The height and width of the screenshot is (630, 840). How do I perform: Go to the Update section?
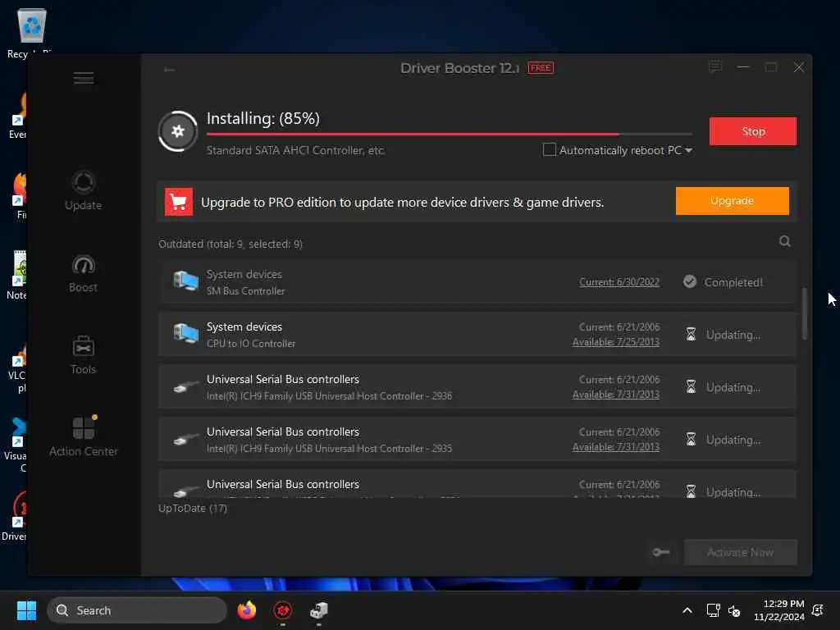coord(83,190)
